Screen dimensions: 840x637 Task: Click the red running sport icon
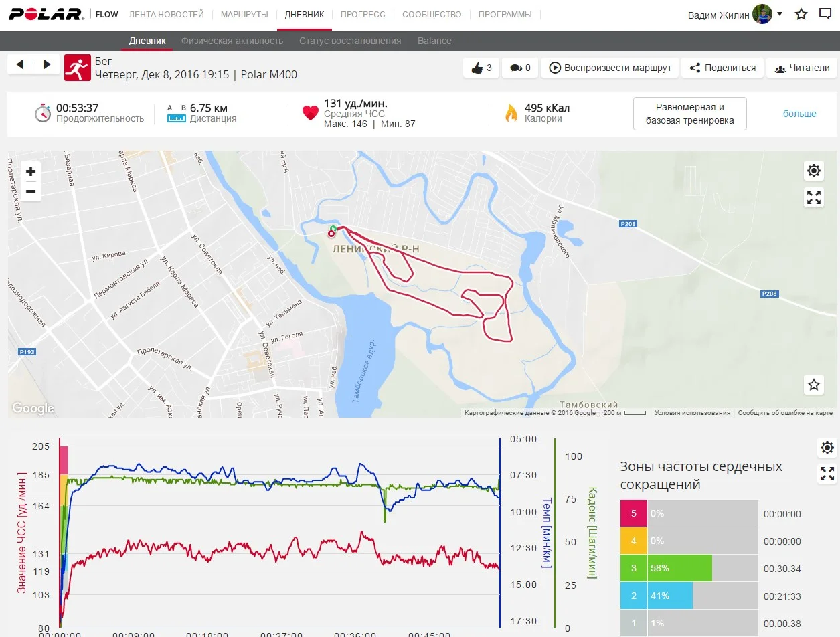point(78,68)
